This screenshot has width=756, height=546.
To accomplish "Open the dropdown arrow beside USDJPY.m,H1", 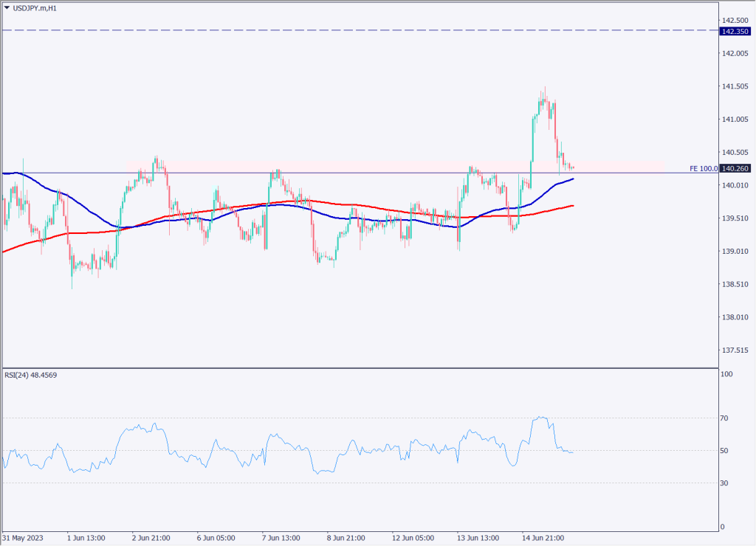I will [7, 8].
